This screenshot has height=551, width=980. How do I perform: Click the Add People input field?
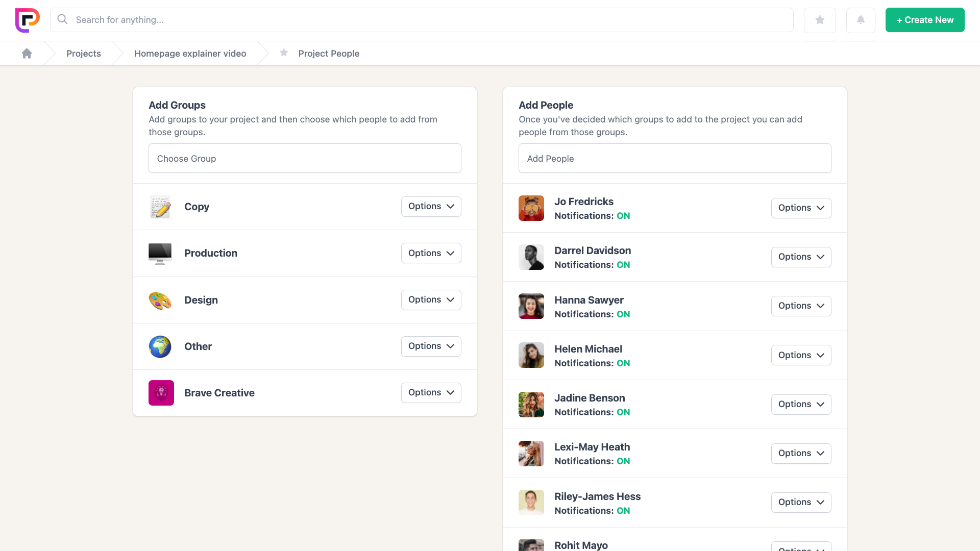[x=674, y=159]
